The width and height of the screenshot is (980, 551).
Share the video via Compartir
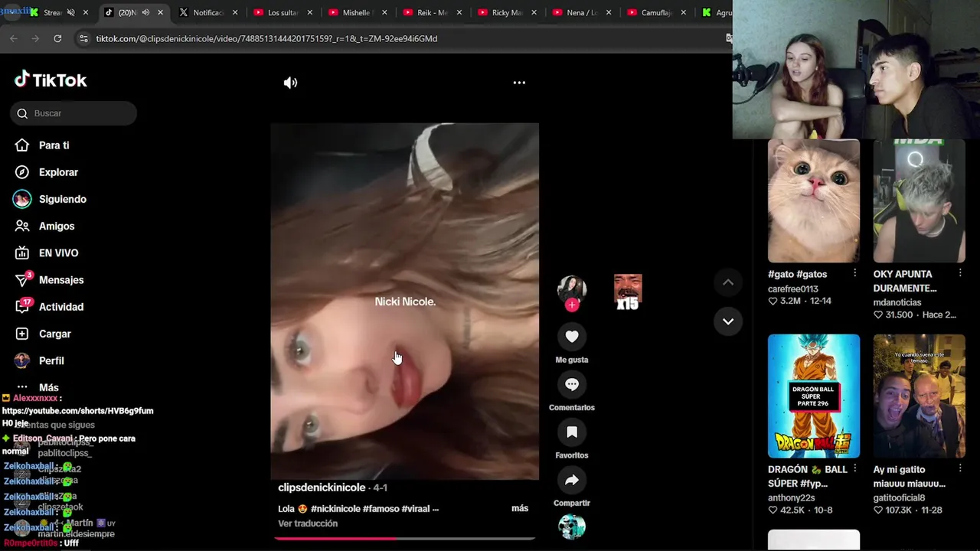point(572,480)
